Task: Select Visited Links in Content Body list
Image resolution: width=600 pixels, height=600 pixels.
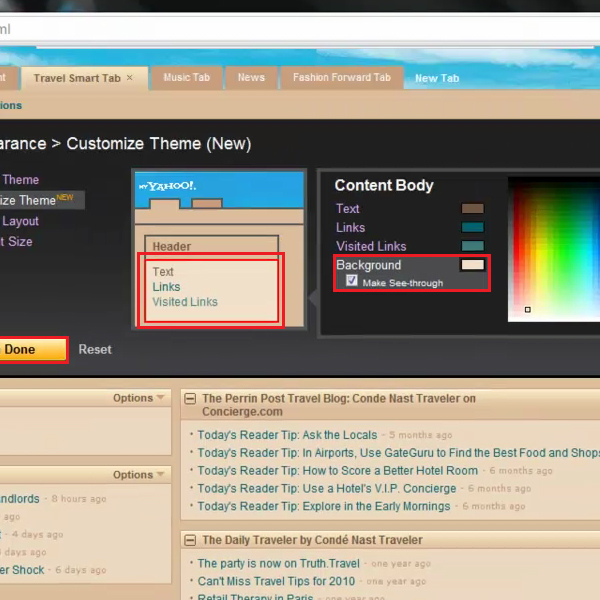Action: (371, 246)
